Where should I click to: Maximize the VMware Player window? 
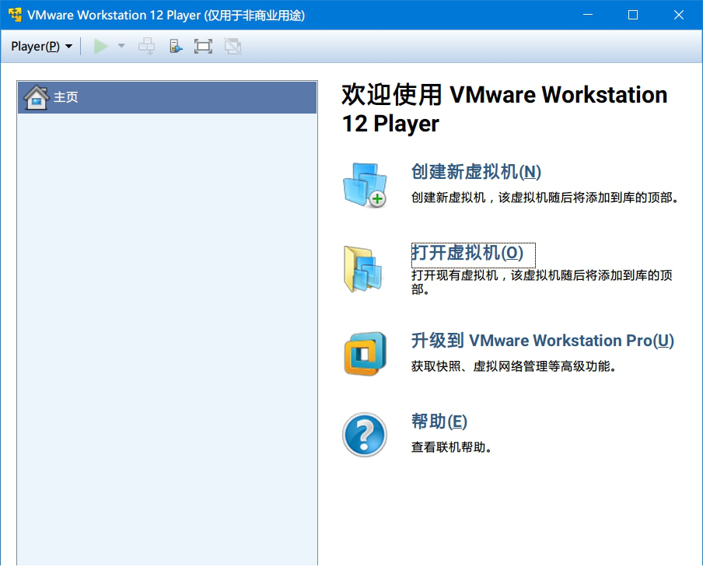(x=633, y=15)
